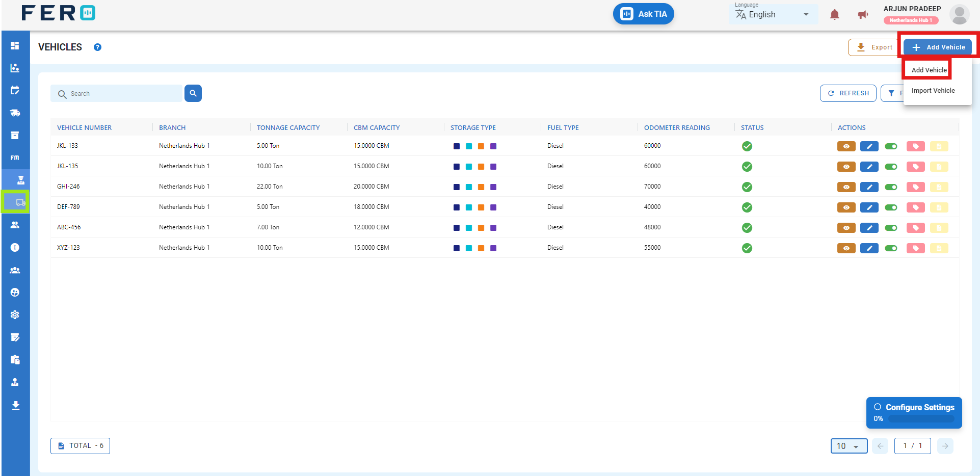Click vehicle number GHI-246
The height and width of the screenshot is (476, 980).
tap(68, 187)
